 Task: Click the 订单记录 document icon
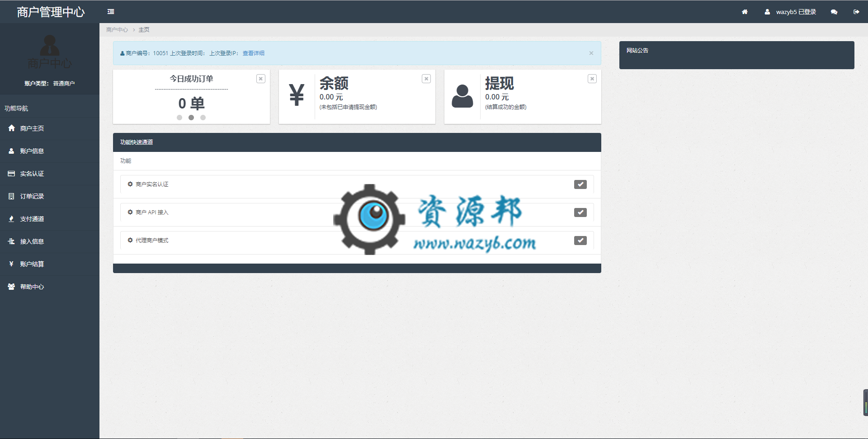tap(11, 196)
